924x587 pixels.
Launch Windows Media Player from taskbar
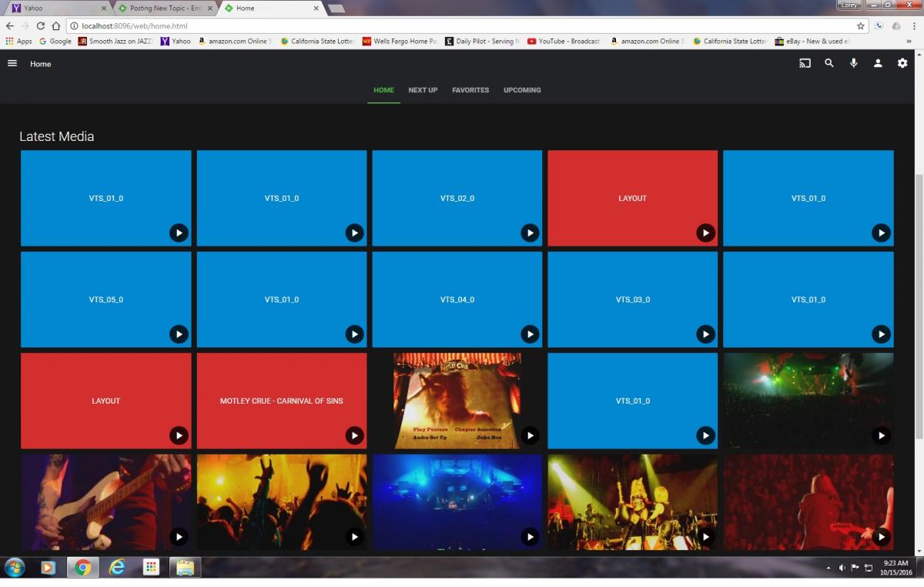coord(48,569)
